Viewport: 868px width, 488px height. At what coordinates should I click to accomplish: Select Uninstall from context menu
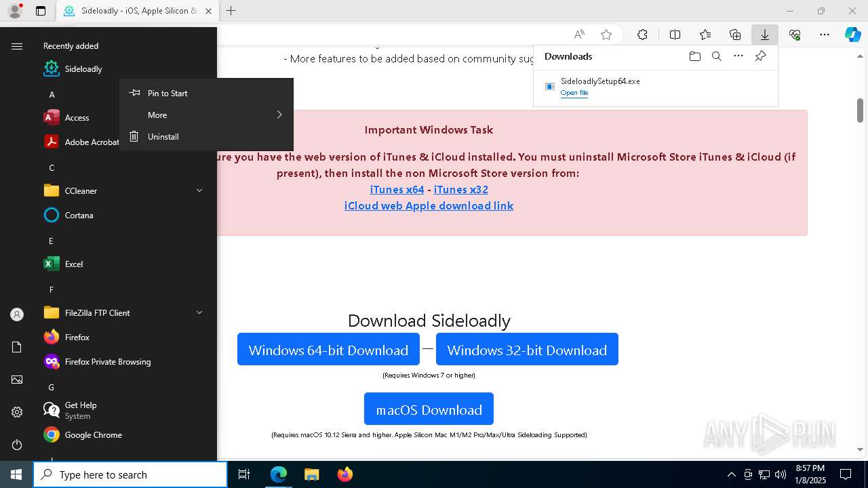(x=206, y=136)
